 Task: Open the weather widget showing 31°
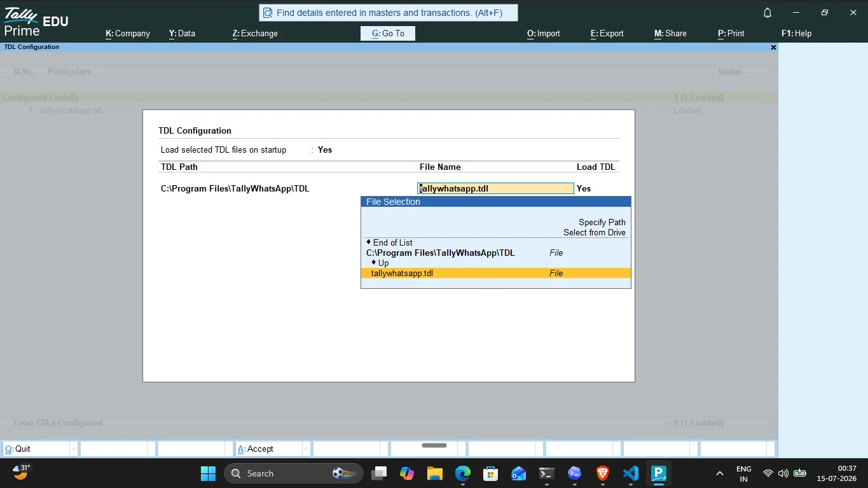click(22, 471)
